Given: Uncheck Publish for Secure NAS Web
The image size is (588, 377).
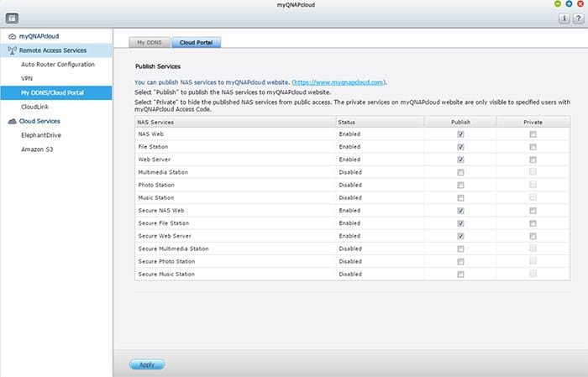Looking at the screenshot, I should click(460, 211).
